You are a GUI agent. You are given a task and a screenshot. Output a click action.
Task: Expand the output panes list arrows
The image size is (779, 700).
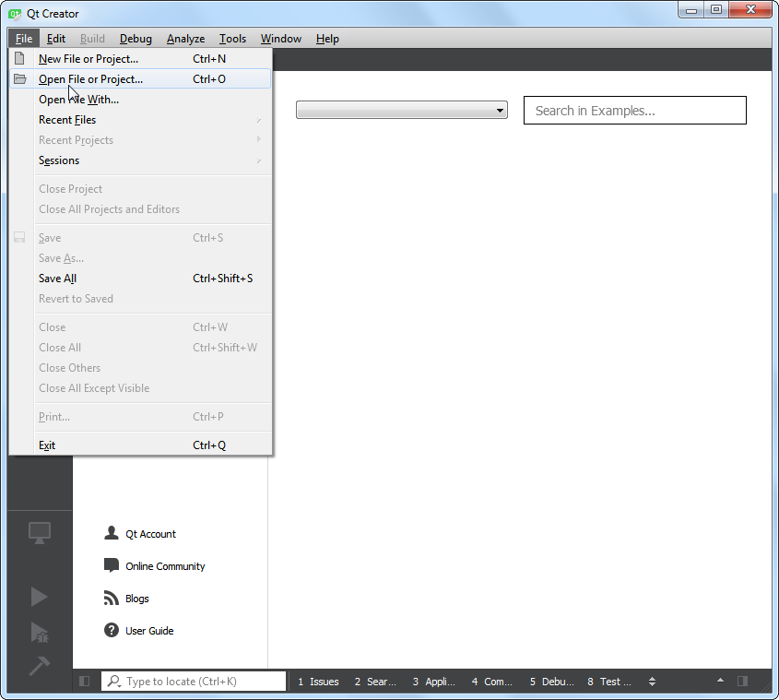(x=653, y=682)
